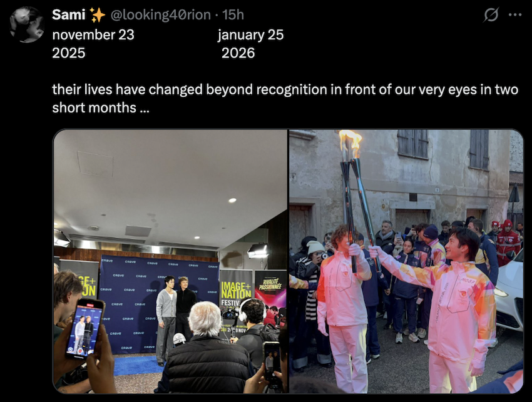Select the tweet text about two short months
This screenshot has width=532, height=402.
click(285, 99)
